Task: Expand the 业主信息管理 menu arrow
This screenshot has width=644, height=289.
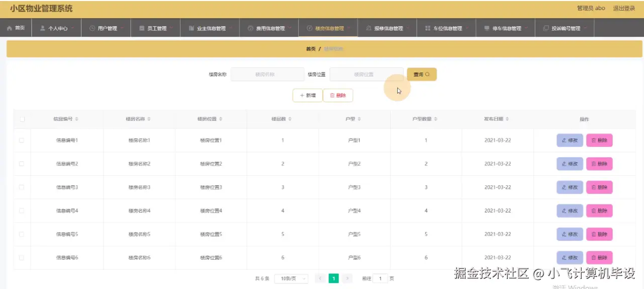Action: click(x=231, y=28)
